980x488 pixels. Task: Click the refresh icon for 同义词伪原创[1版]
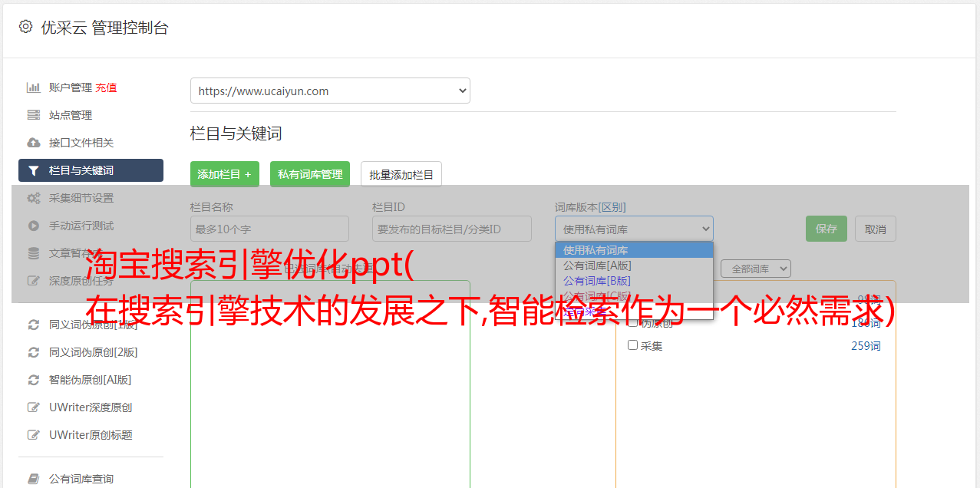[x=34, y=325]
